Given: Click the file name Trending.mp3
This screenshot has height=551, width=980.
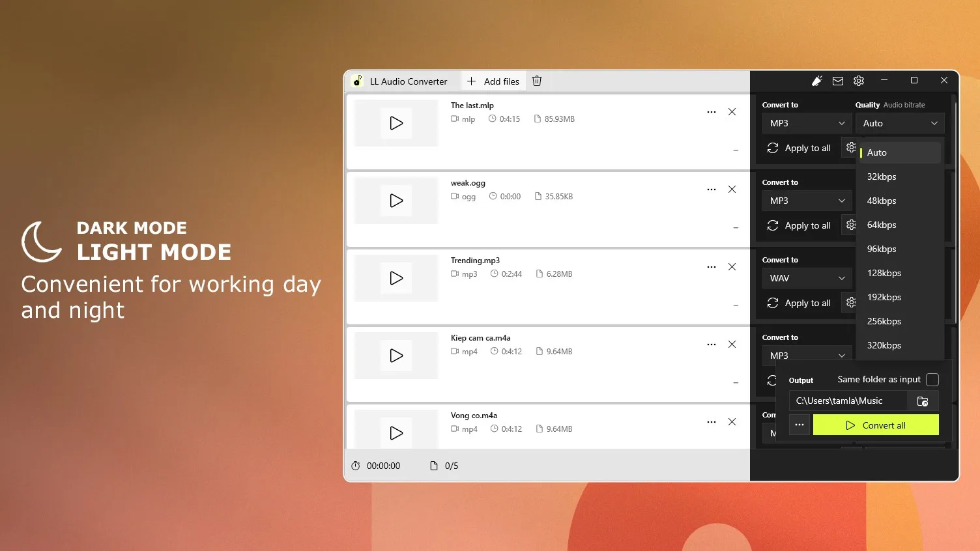Looking at the screenshot, I should [475, 261].
